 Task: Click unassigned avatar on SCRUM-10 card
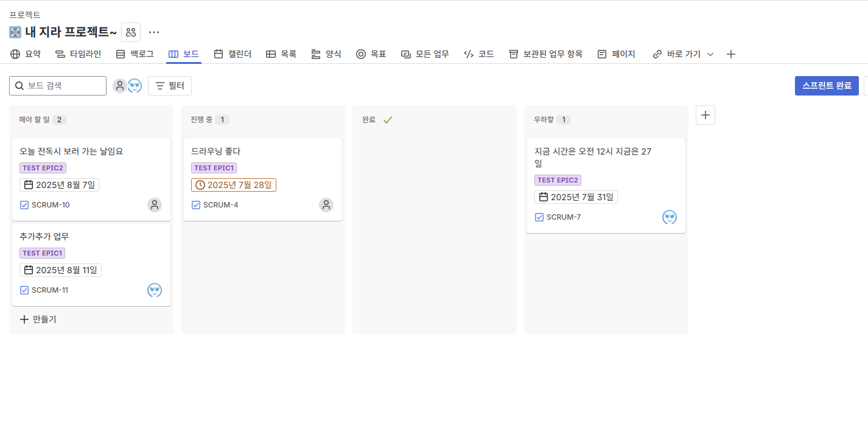(x=155, y=205)
